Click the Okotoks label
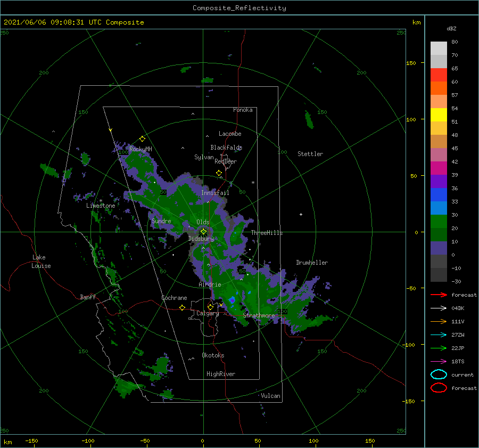479x448 pixels. click(213, 355)
